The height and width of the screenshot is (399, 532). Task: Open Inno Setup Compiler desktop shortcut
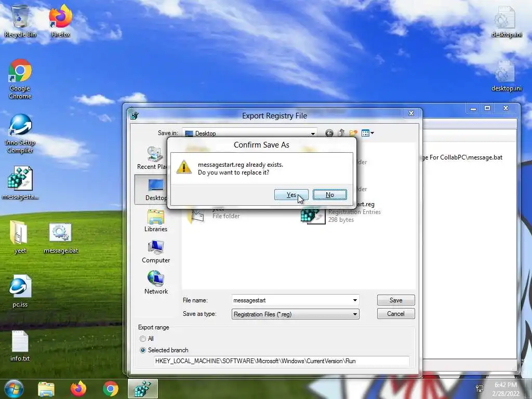20,134
